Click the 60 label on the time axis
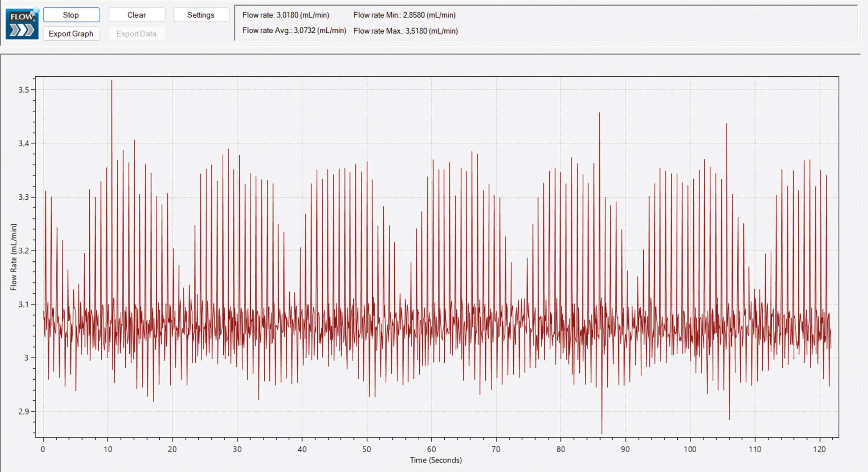 point(431,449)
